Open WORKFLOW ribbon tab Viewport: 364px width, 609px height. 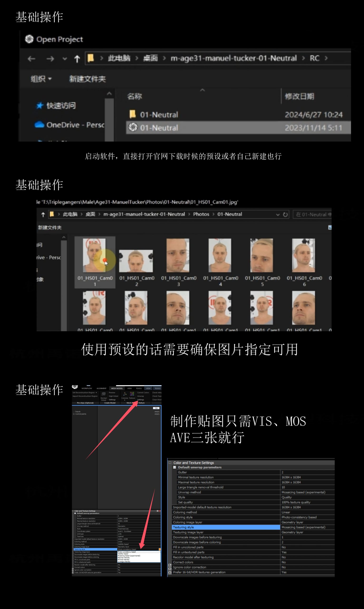point(87,388)
